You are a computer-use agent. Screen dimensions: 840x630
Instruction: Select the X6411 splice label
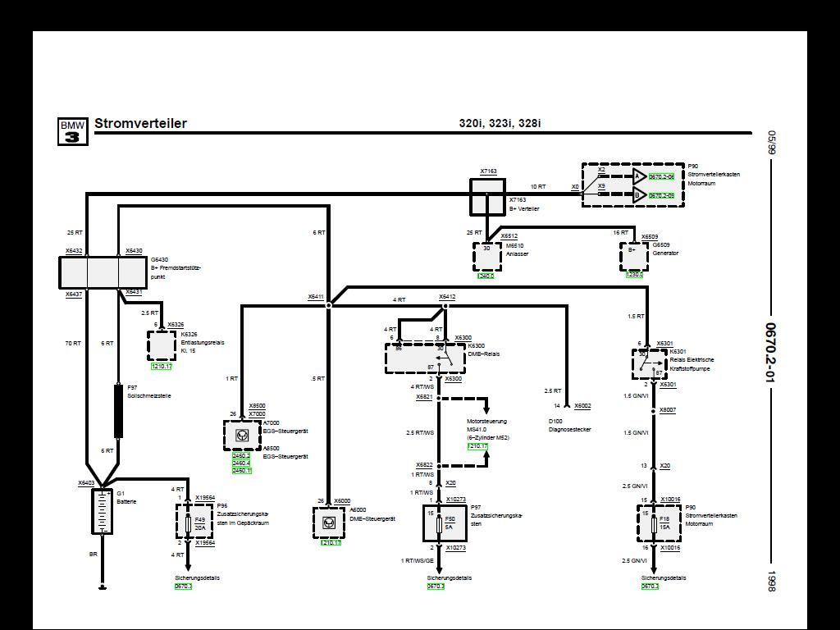click(x=316, y=297)
